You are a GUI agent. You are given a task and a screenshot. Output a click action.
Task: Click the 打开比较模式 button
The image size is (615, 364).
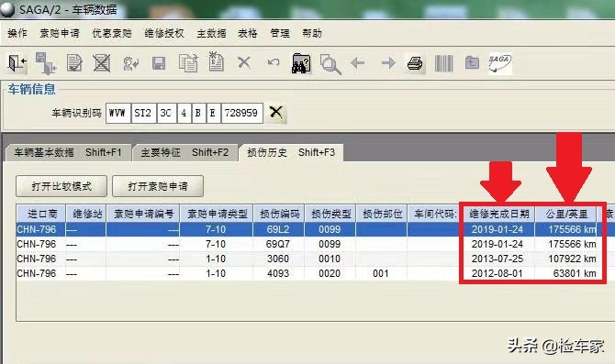pos(61,186)
